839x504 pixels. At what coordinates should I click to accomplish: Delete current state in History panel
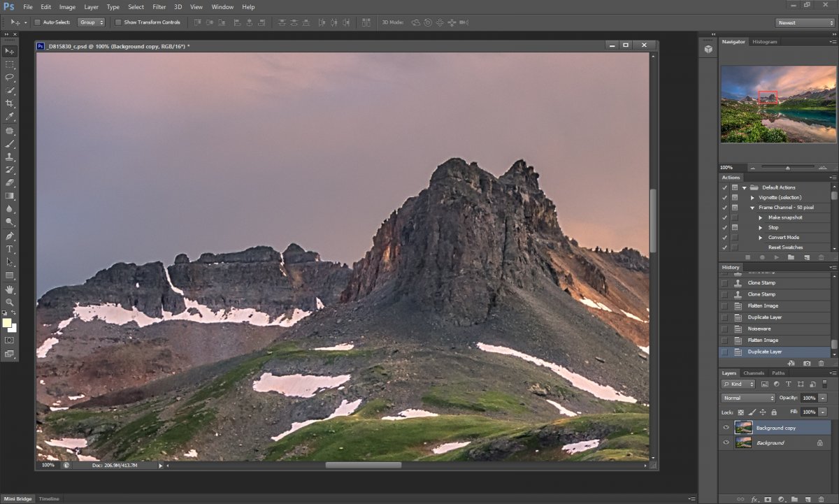tap(821, 363)
